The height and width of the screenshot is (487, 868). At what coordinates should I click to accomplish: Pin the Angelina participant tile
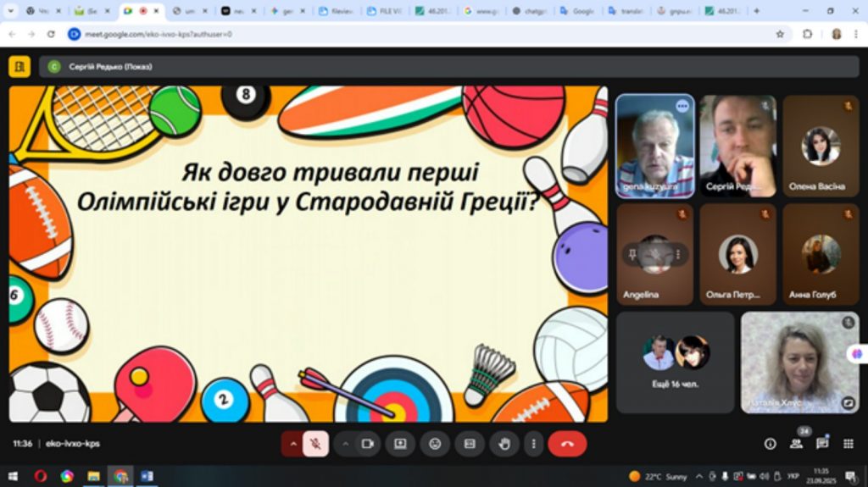tap(632, 254)
